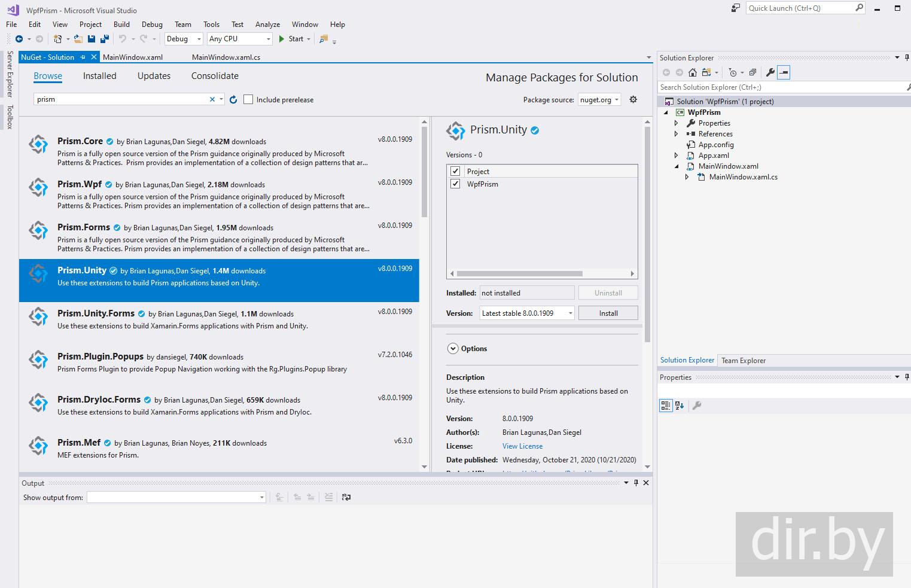Click the Home icon in Solution Explorer
The height and width of the screenshot is (588, 911).
click(x=692, y=72)
